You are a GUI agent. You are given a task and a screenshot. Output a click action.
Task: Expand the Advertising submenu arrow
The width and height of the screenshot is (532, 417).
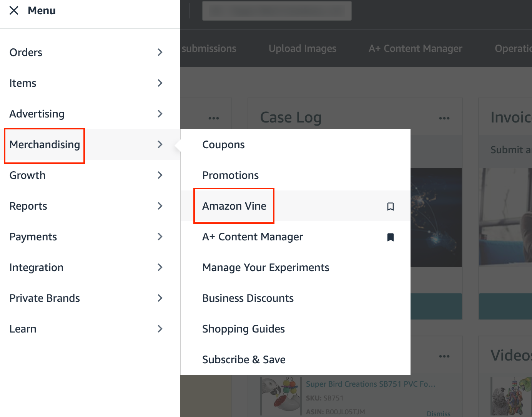[160, 114]
